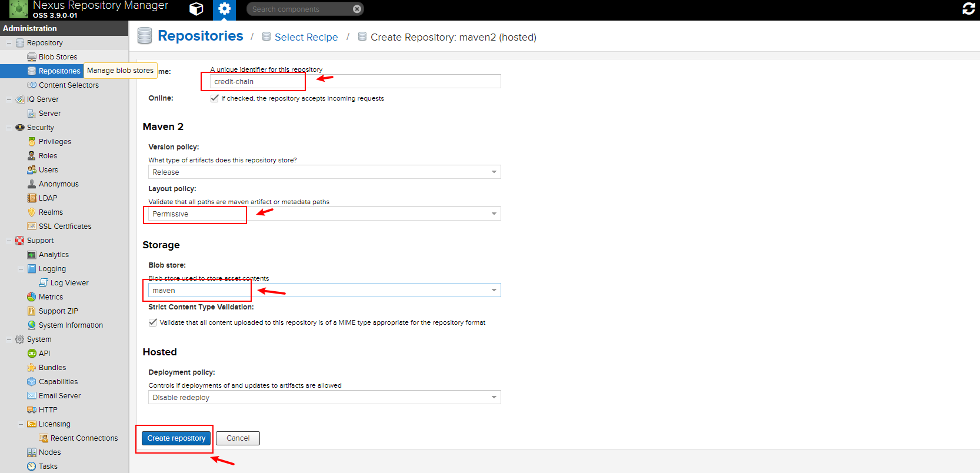Screen dimensions: 980x473
Task: Collapse the Logging tree node
Action: [21, 269]
